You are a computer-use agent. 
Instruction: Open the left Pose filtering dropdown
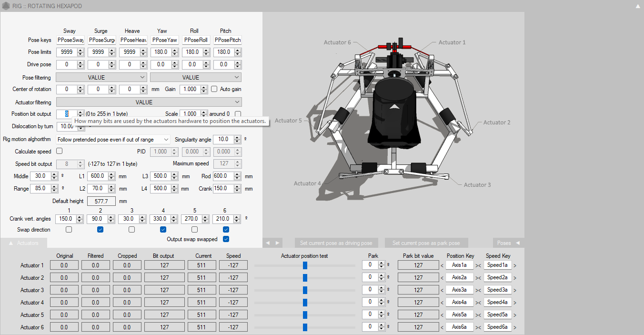coord(101,77)
